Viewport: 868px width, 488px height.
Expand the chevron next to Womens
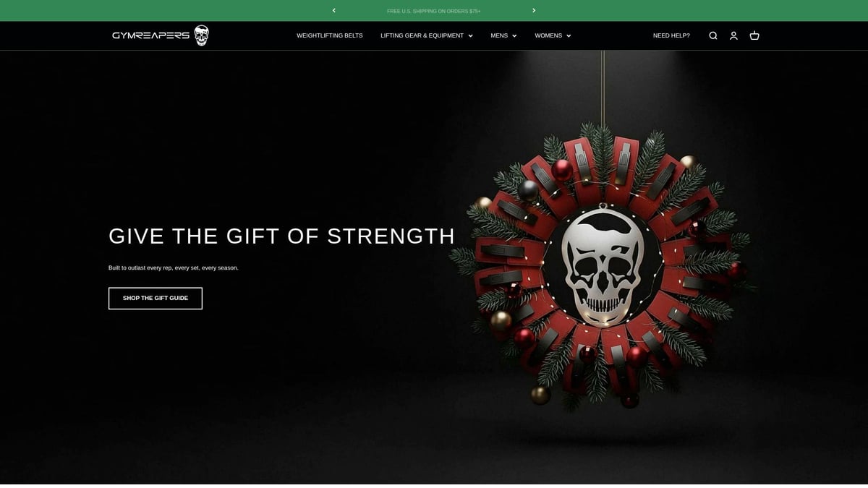point(569,35)
